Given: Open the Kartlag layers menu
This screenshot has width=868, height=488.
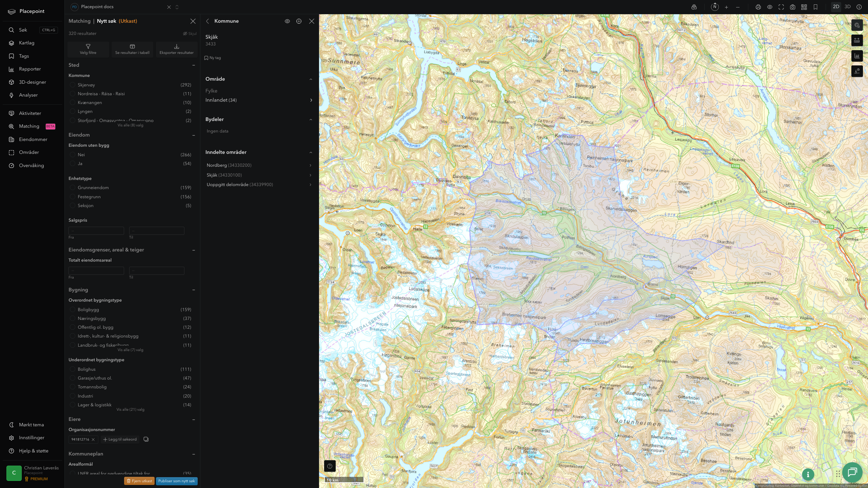Looking at the screenshot, I should click(x=26, y=43).
